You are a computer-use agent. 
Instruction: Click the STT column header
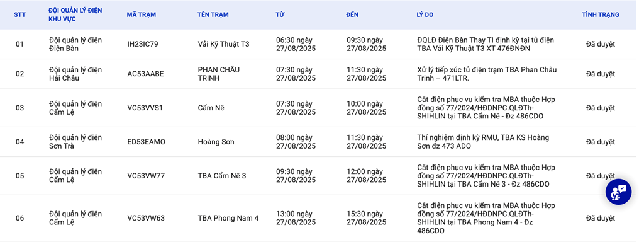pos(19,15)
